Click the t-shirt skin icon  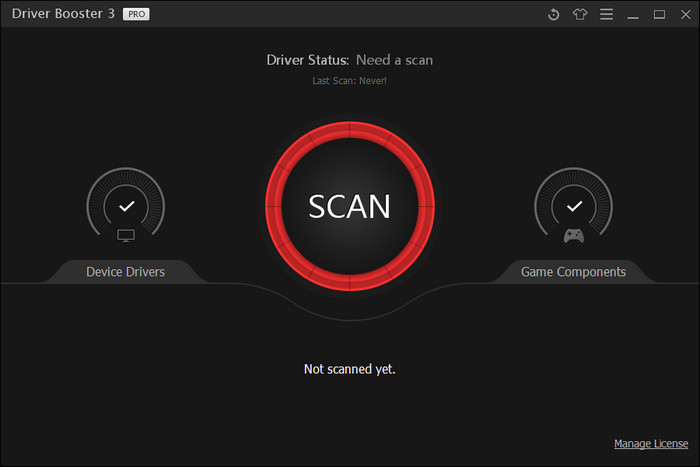tap(580, 14)
